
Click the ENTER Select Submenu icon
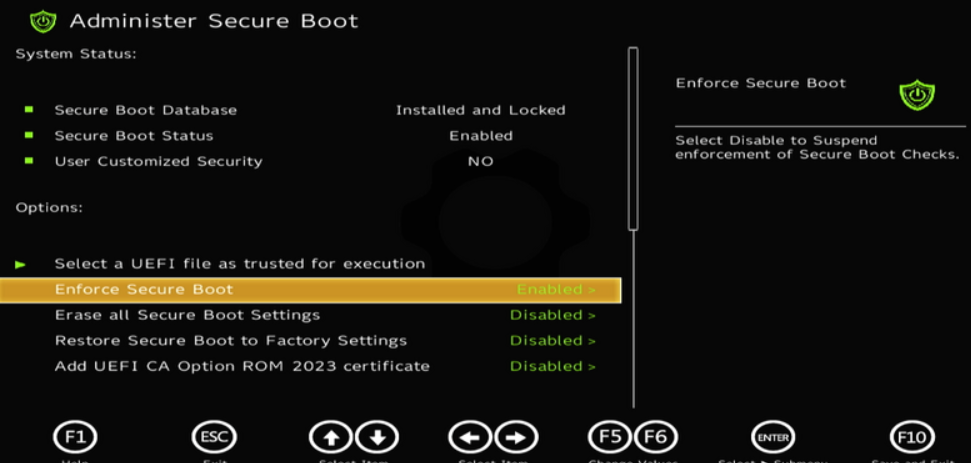click(x=772, y=437)
